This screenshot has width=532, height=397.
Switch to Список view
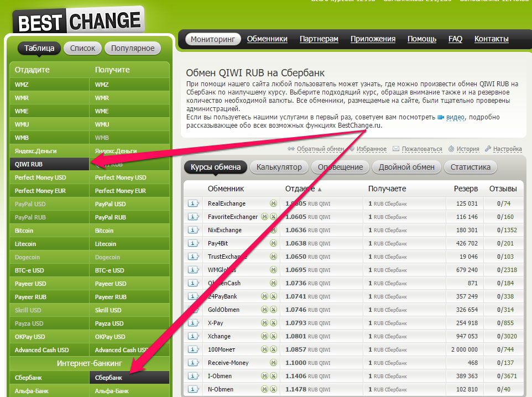tap(82, 48)
